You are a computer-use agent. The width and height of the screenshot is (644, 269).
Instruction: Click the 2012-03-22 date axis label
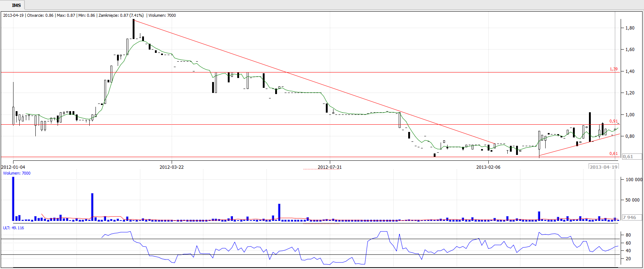coord(171,167)
